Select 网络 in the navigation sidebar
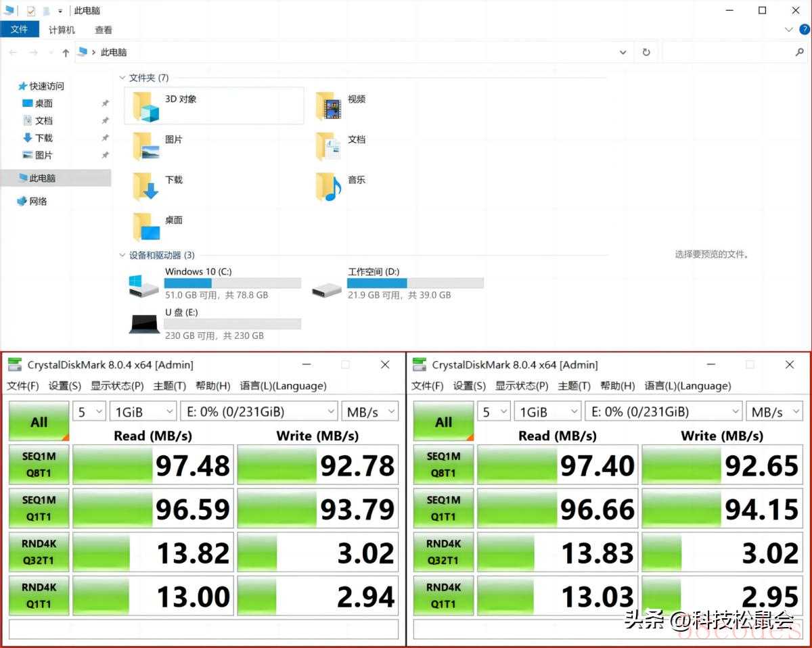This screenshot has width=812, height=648. [x=32, y=201]
